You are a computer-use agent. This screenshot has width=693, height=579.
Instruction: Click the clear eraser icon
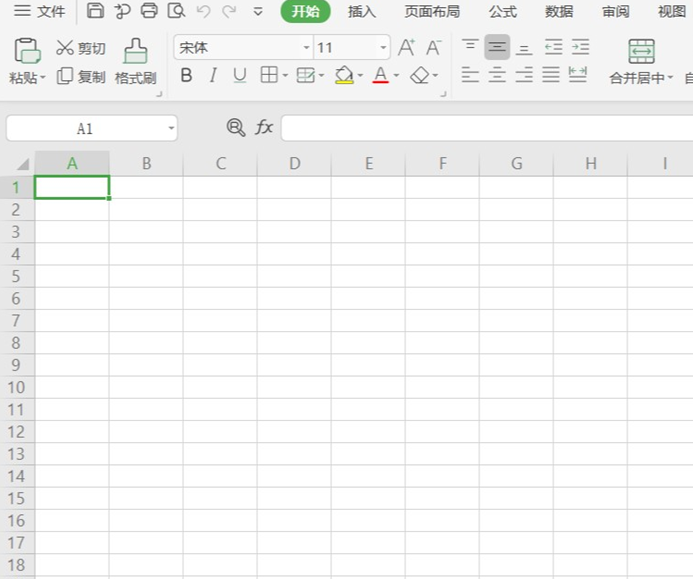(420, 75)
